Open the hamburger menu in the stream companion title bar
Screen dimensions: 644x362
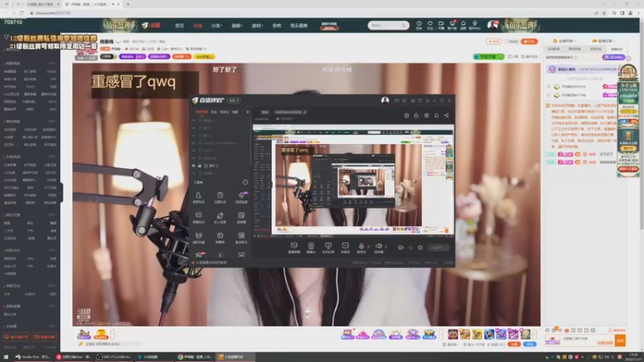(x=427, y=101)
